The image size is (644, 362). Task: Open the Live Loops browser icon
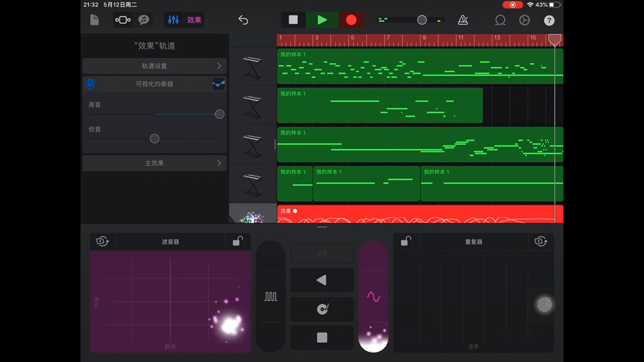pyautogui.click(x=144, y=20)
